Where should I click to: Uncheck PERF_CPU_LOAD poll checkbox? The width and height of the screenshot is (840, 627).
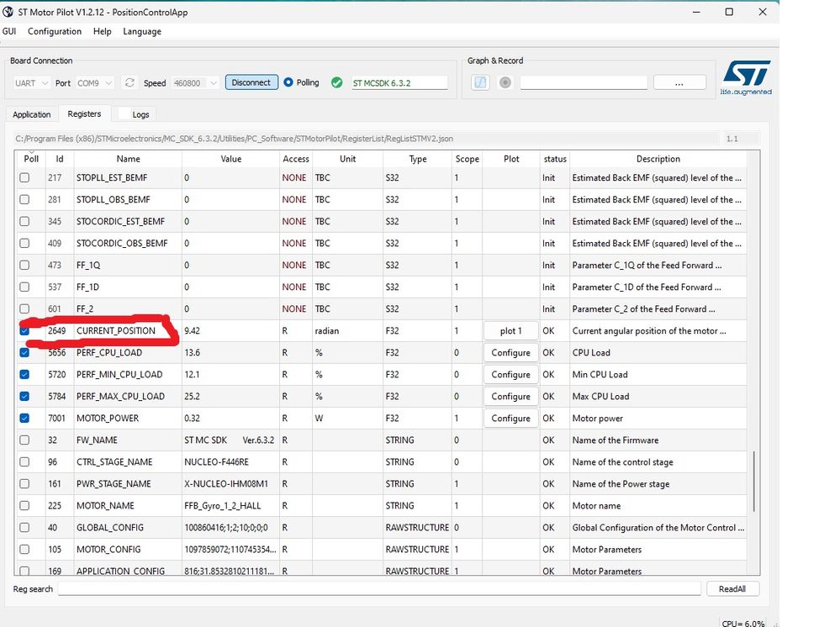(24, 352)
